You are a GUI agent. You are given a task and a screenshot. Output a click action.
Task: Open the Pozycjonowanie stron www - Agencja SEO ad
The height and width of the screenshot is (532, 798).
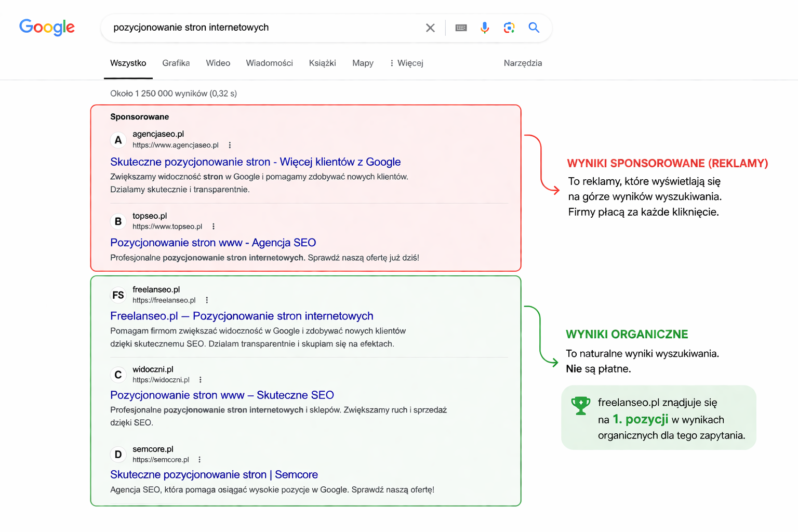pyautogui.click(x=213, y=243)
